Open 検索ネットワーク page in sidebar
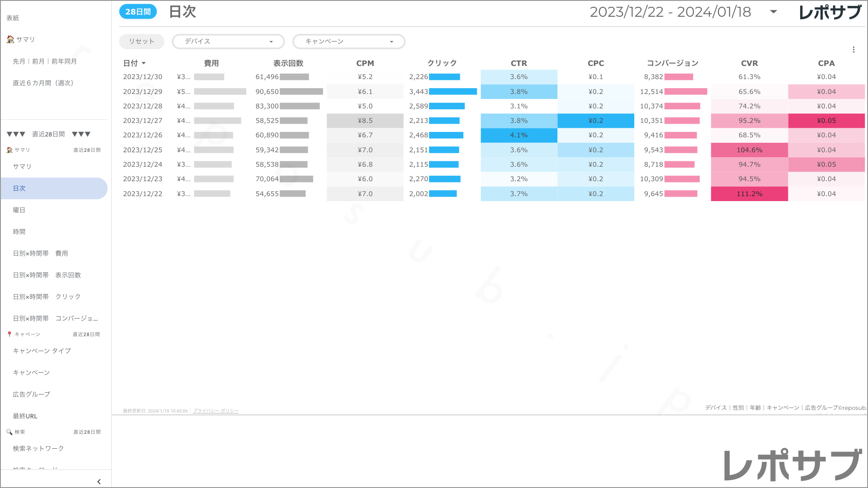This screenshot has height=488, width=868. (x=38, y=449)
